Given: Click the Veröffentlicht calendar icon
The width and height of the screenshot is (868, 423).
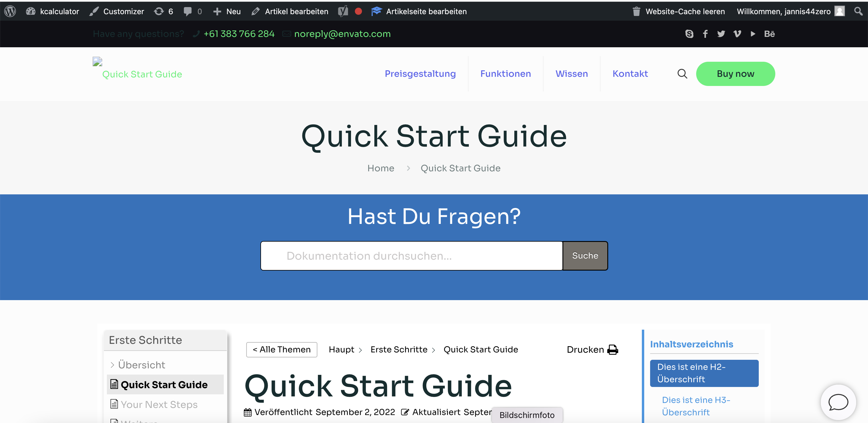Looking at the screenshot, I should [x=248, y=412].
